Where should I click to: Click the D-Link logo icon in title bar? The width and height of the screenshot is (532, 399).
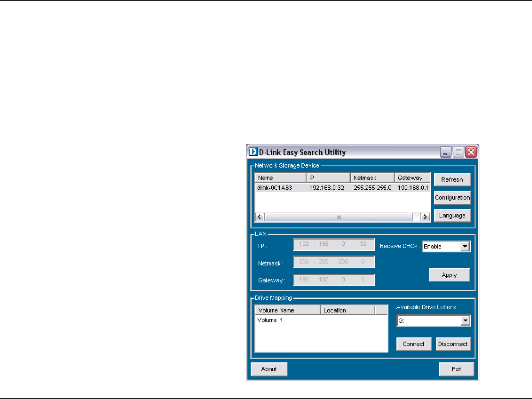pos(253,152)
